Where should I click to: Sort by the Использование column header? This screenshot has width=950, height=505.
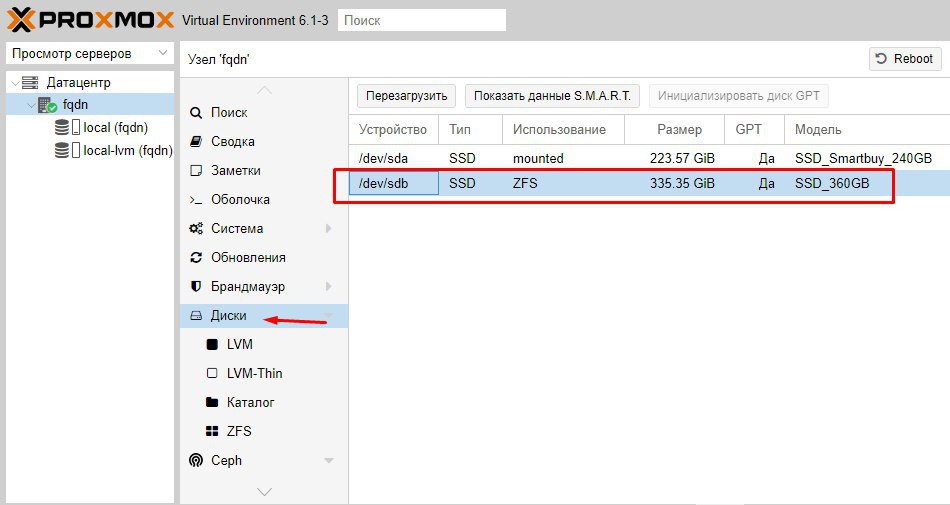(x=563, y=130)
